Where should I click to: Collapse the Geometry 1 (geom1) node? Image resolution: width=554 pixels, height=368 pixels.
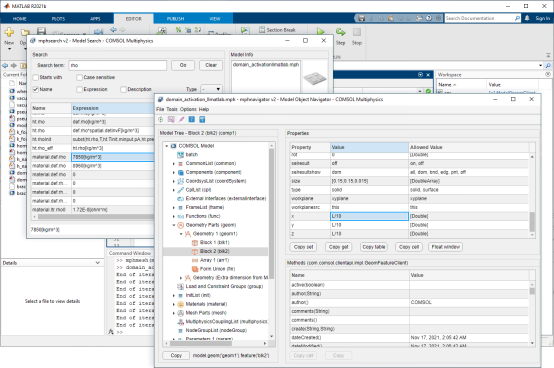pyautogui.click(x=181, y=234)
